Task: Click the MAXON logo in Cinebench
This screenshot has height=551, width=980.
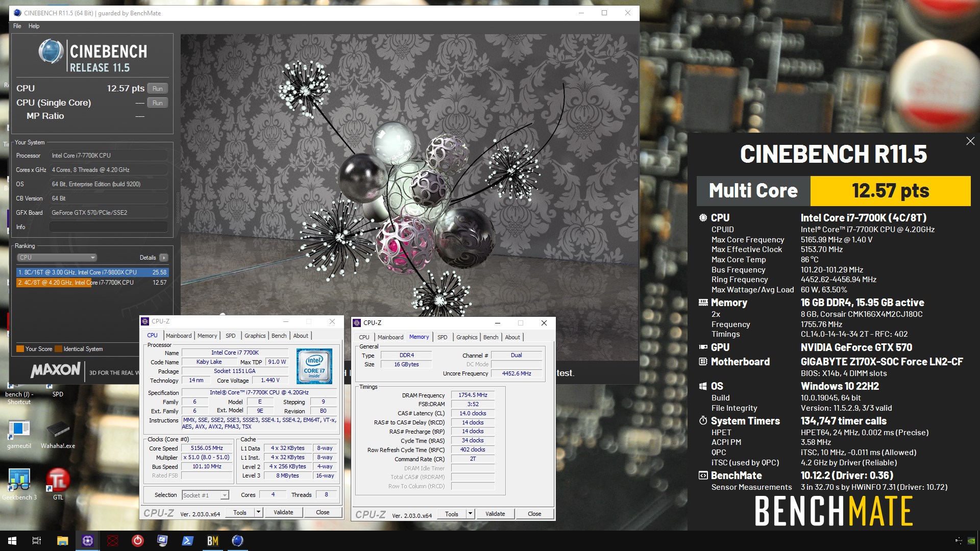Action: pos(56,370)
